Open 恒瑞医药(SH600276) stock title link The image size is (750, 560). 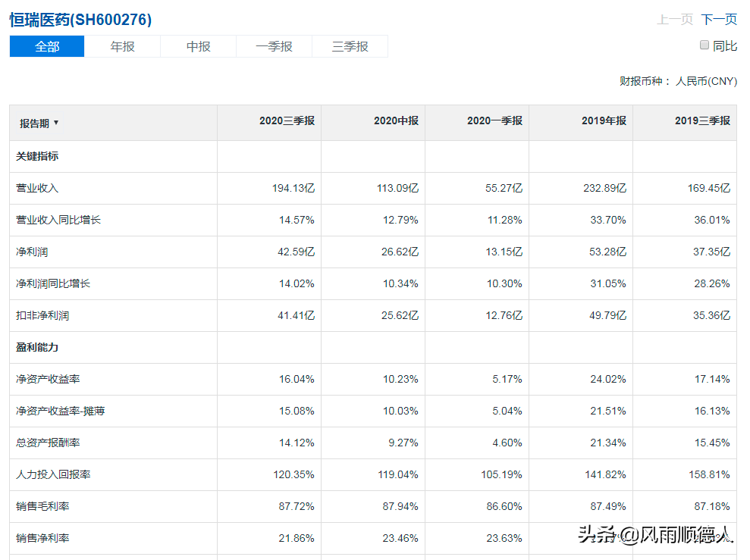(x=80, y=20)
